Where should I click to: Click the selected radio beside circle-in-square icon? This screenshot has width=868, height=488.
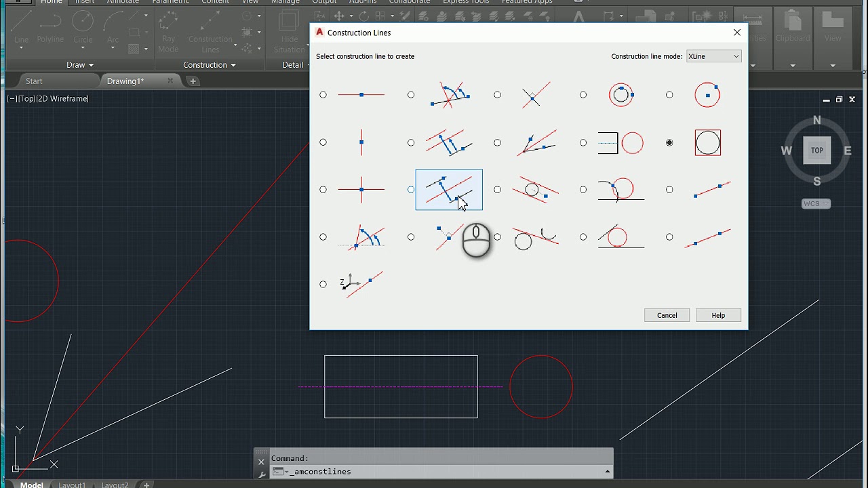coord(670,142)
